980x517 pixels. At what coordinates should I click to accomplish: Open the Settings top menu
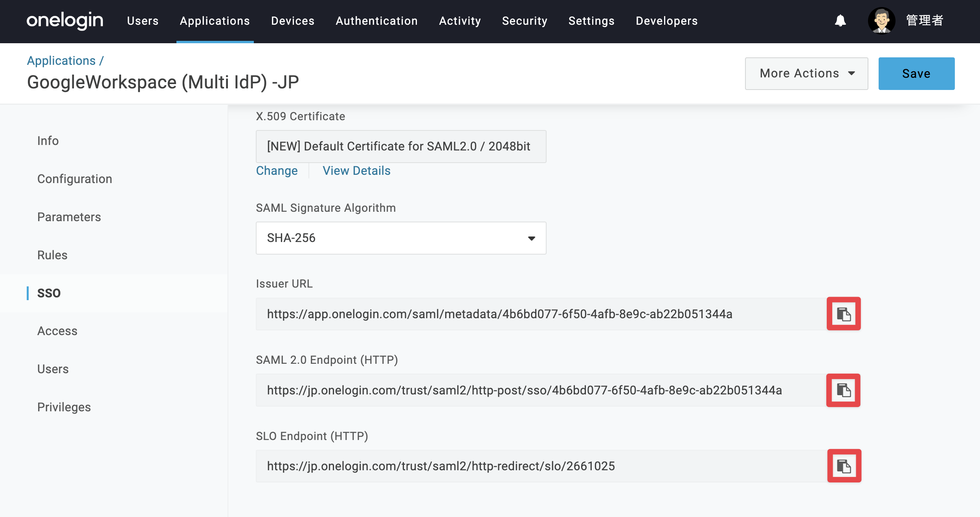(x=591, y=21)
